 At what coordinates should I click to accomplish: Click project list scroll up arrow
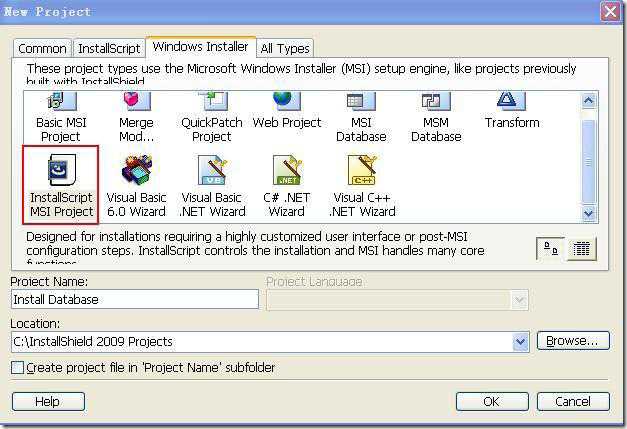(x=588, y=100)
